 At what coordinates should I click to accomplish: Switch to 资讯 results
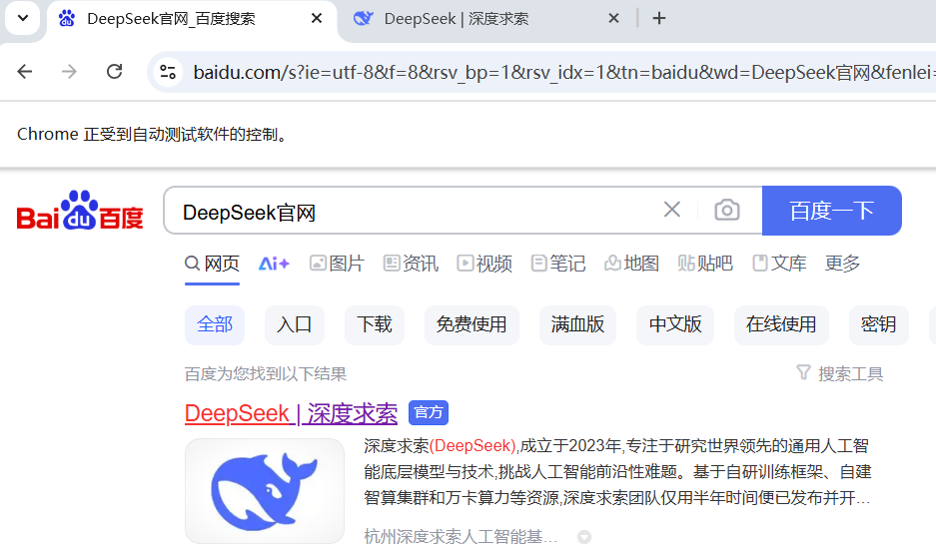(411, 263)
